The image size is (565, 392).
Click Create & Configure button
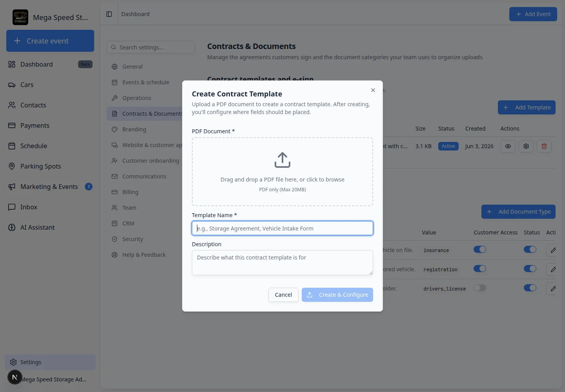click(x=337, y=295)
